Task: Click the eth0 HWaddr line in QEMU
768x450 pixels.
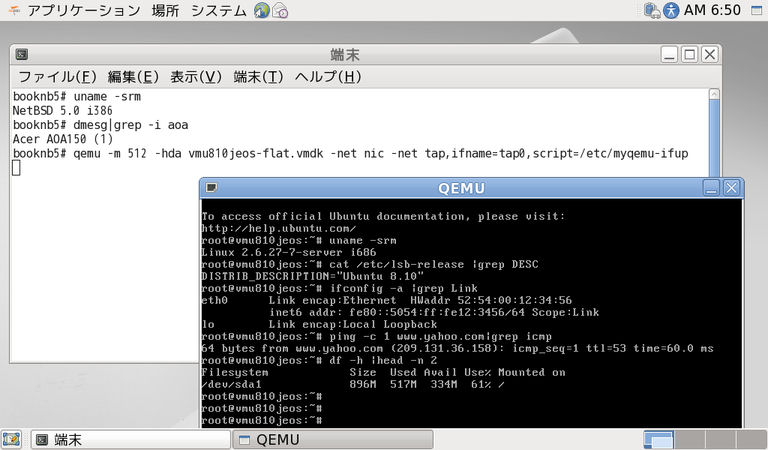Action: (386, 300)
